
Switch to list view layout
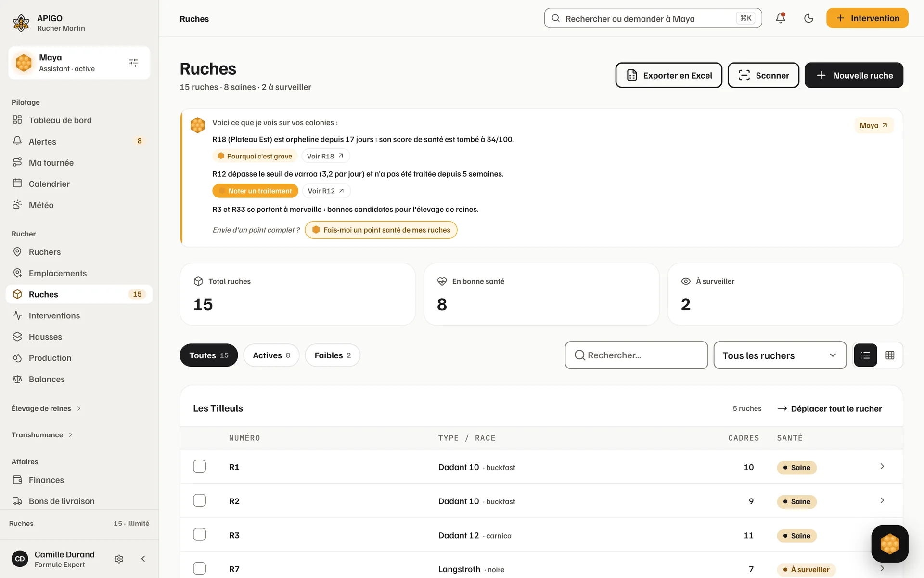pyautogui.click(x=865, y=355)
